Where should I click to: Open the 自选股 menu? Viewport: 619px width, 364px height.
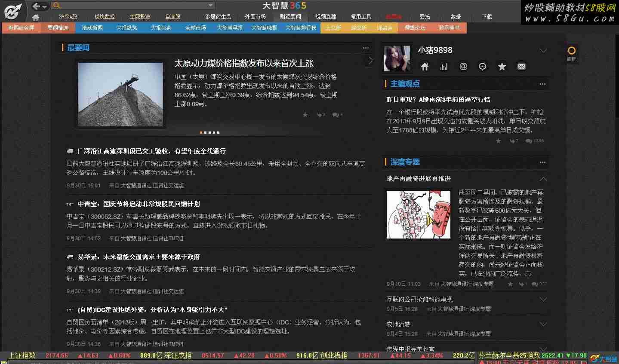pyautogui.click(x=173, y=17)
